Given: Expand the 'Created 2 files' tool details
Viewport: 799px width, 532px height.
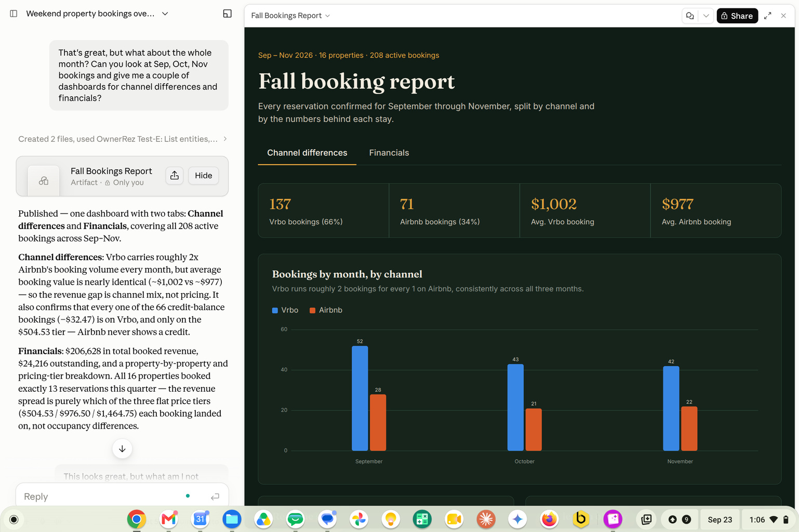Looking at the screenshot, I should [x=123, y=139].
